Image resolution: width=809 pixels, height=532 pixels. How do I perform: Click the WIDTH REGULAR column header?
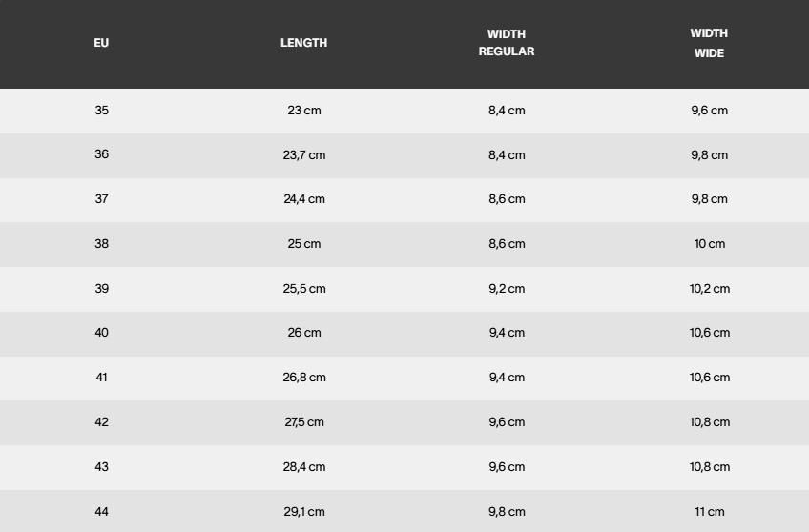[507, 43]
